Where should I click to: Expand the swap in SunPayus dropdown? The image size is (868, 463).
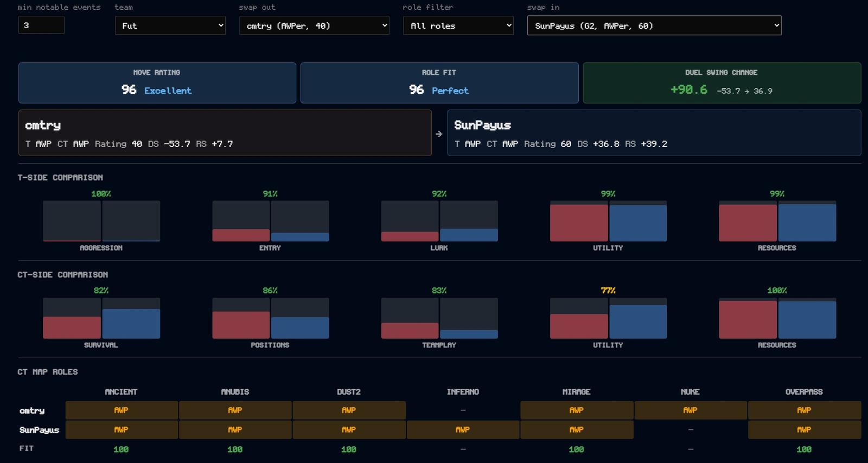654,25
